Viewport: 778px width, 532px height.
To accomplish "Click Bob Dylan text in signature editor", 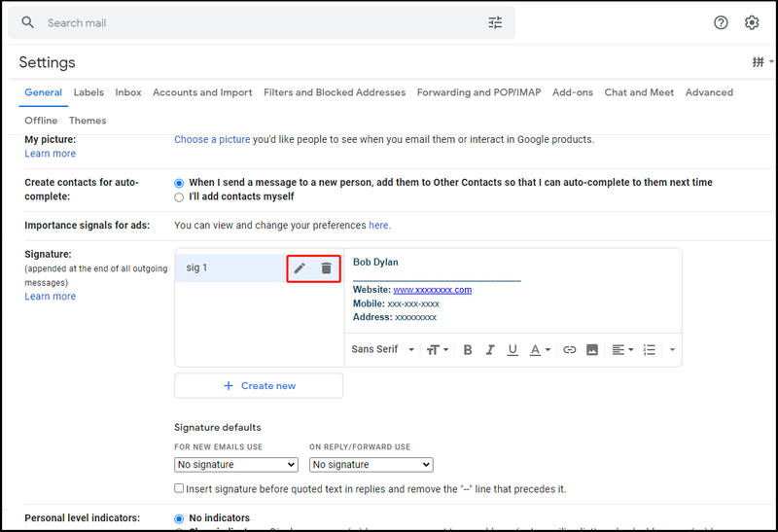I will point(375,262).
